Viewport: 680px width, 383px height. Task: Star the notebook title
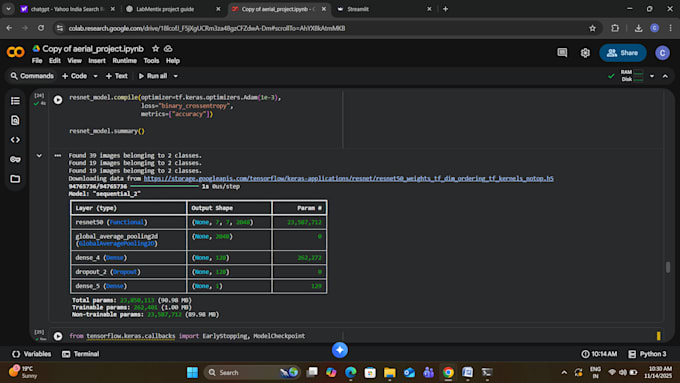[155, 49]
